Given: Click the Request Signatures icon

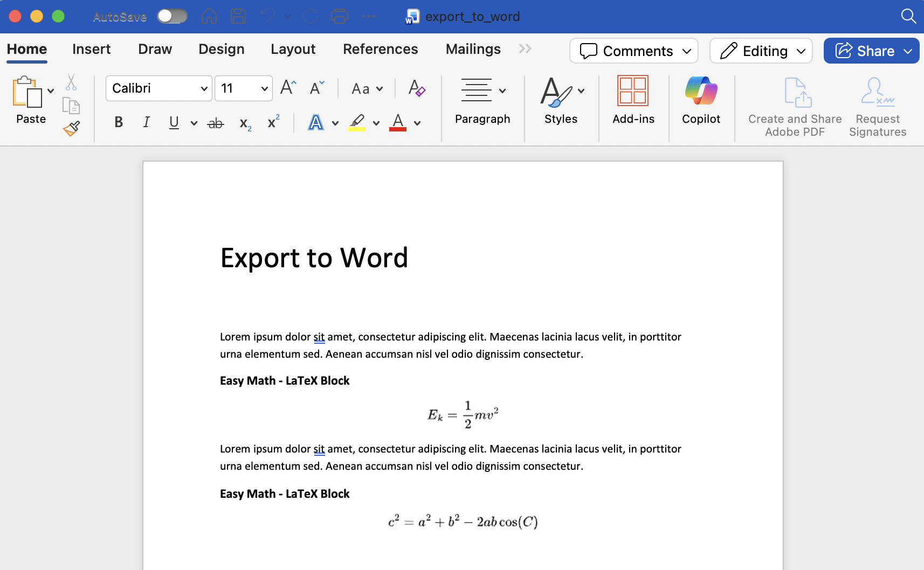Looking at the screenshot, I should [x=876, y=92].
